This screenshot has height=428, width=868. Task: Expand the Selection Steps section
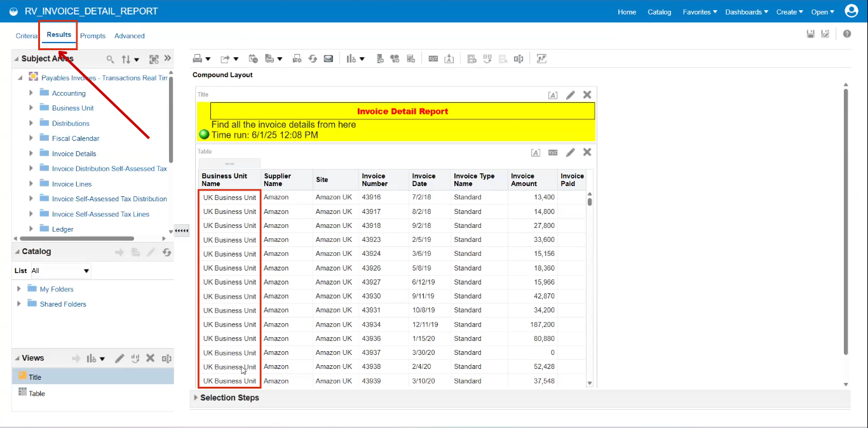pos(195,398)
